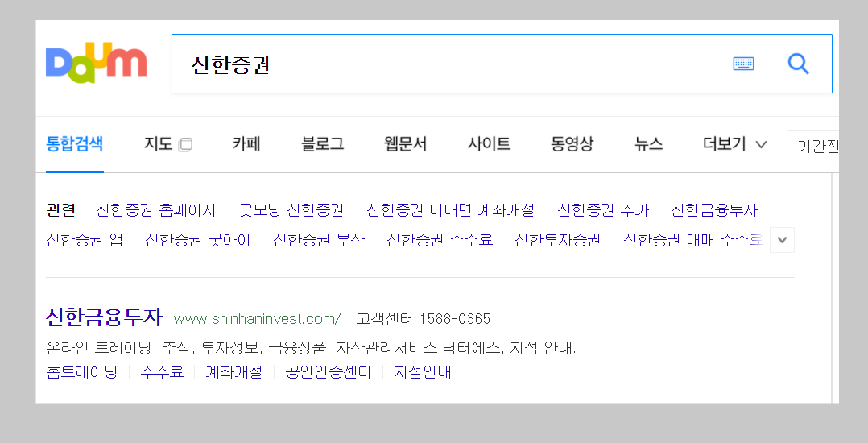The image size is (868, 443).
Task: Click the description text starting 온라인 트레이딩
Action: pos(311,348)
